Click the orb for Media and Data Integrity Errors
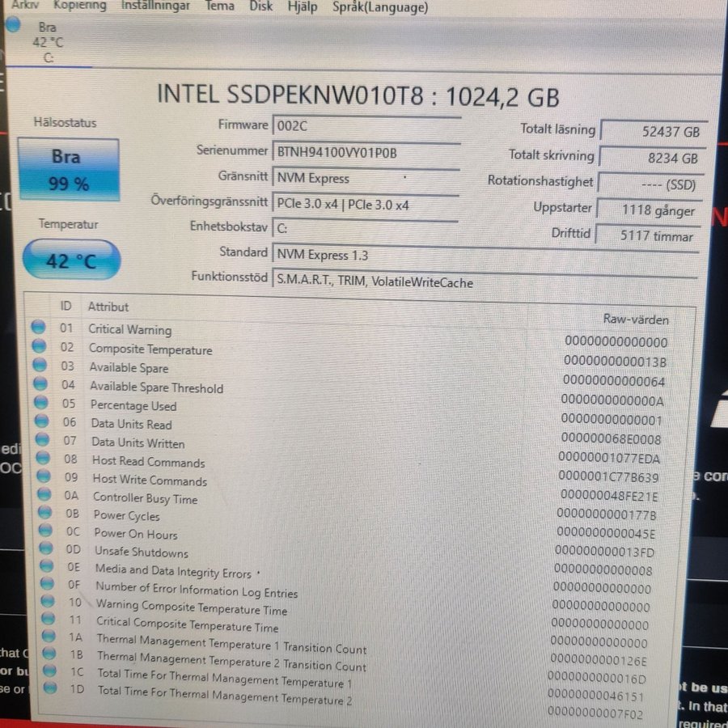The width and height of the screenshot is (728, 728). coord(45,568)
